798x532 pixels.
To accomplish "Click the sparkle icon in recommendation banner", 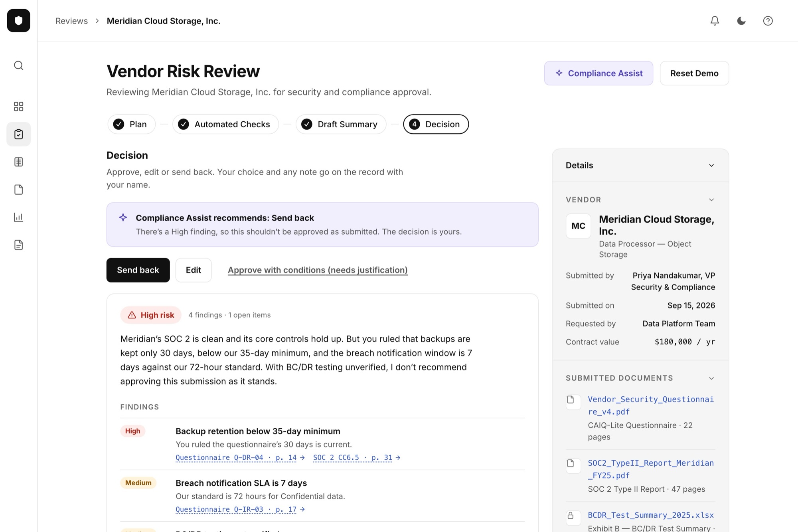I will click(123, 218).
